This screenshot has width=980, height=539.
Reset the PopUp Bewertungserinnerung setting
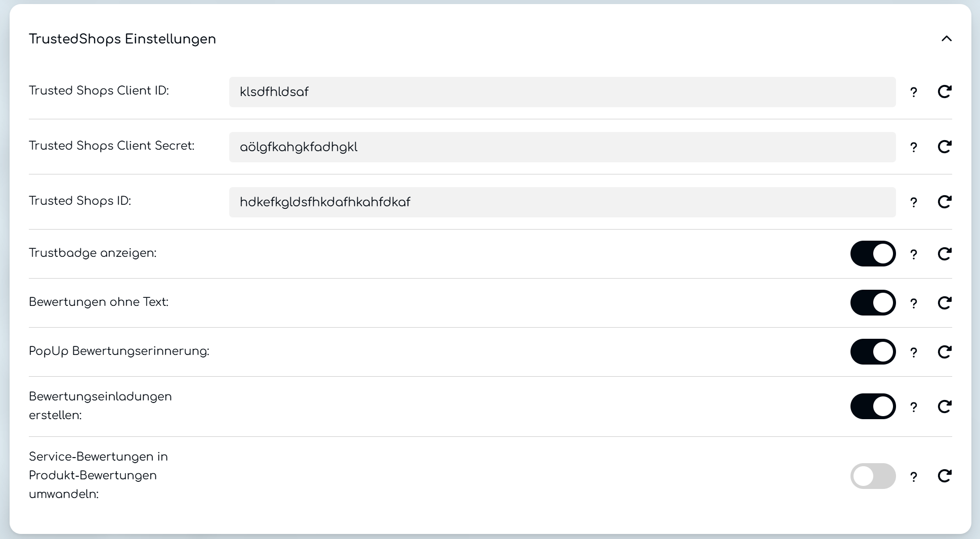(945, 351)
